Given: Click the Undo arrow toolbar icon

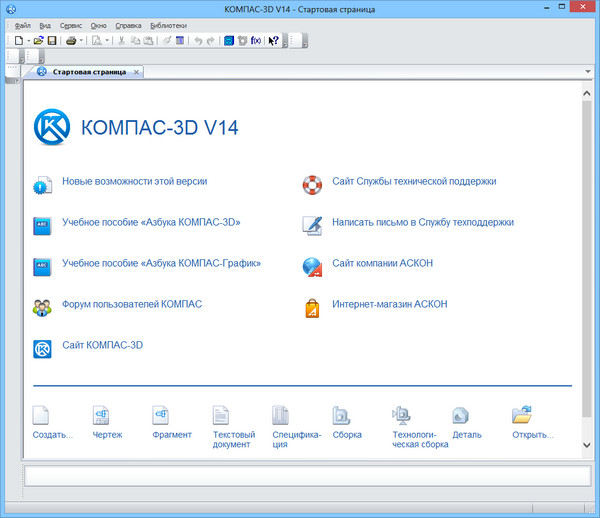Looking at the screenshot, I should pos(198,40).
